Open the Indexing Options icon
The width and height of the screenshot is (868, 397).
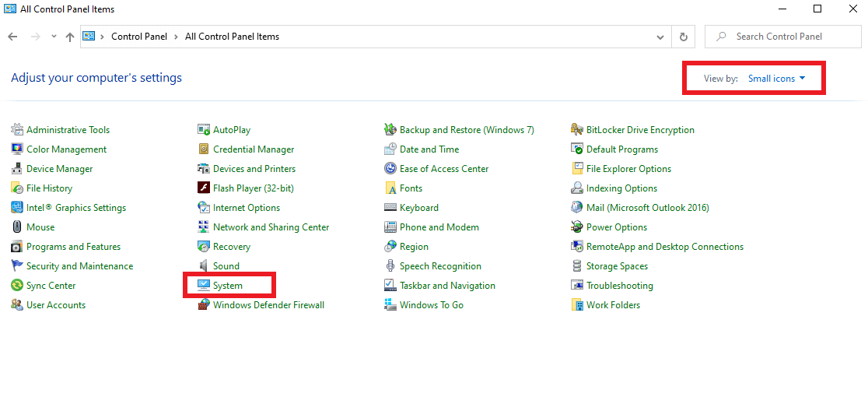[577, 188]
